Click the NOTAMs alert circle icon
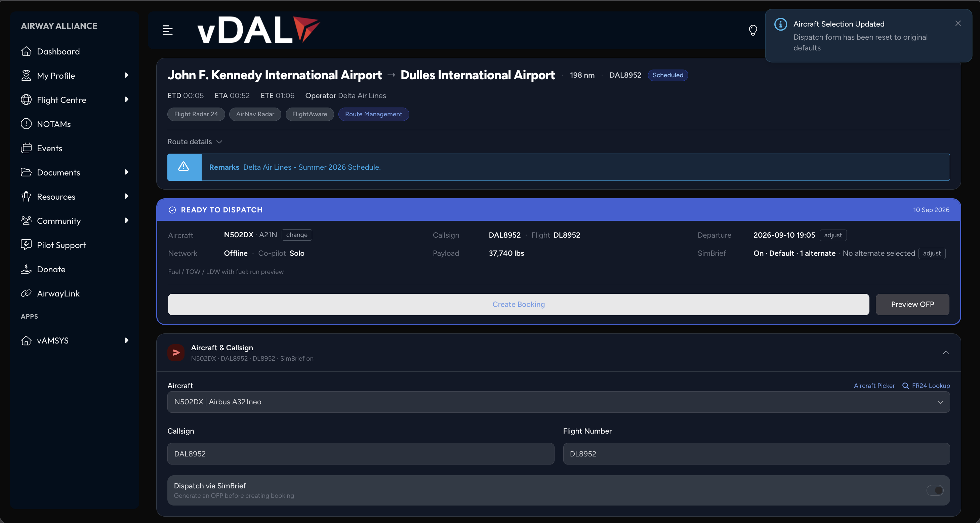Image resolution: width=980 pixels, height=523 pixels. tap(26, 124)
